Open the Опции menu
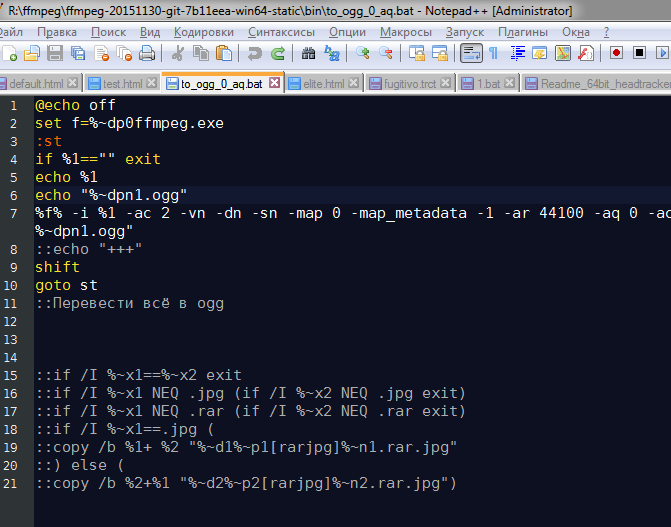The image size is (671, 527). tap(347, 32)
